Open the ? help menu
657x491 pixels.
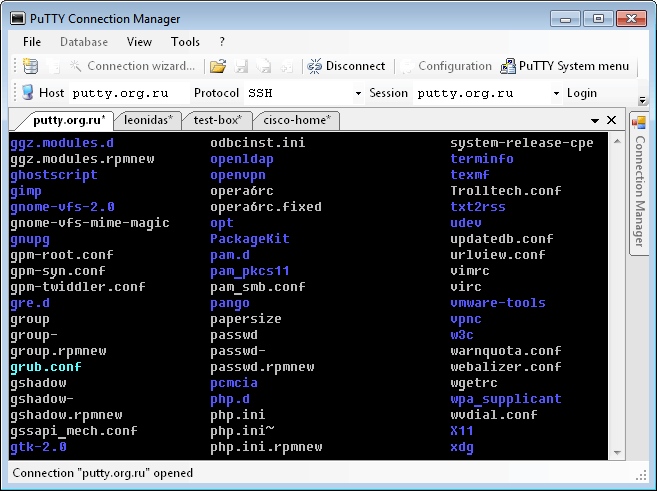coord(222,42)
